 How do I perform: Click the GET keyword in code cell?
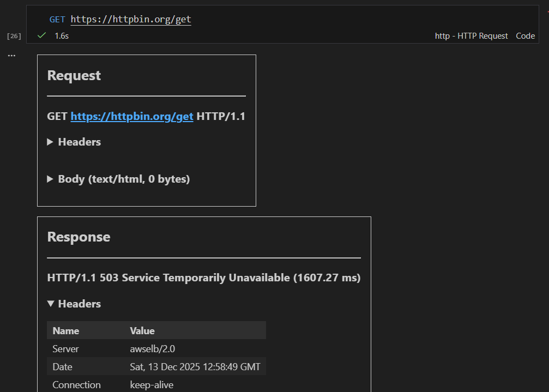(57, 20)
